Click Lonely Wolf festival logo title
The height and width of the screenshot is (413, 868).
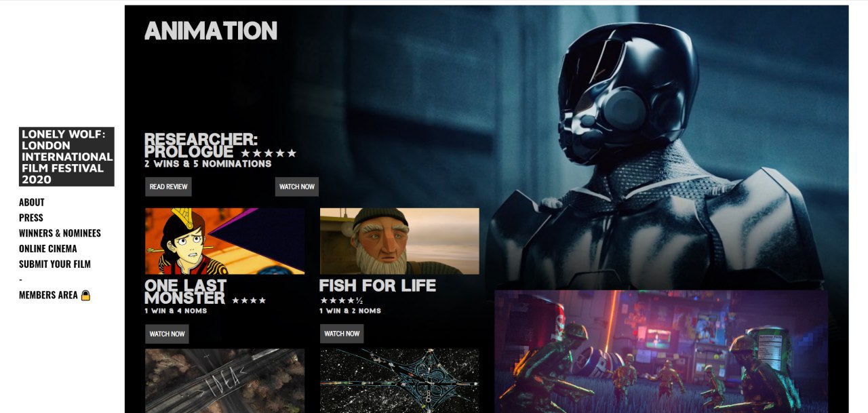66,157
